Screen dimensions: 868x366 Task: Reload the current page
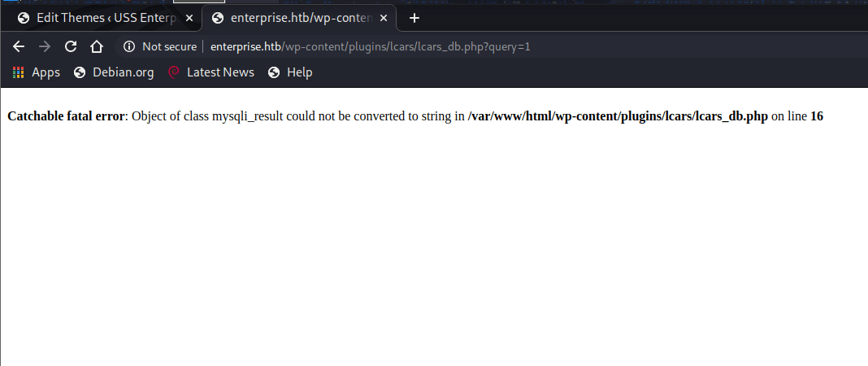pos(71,46)
